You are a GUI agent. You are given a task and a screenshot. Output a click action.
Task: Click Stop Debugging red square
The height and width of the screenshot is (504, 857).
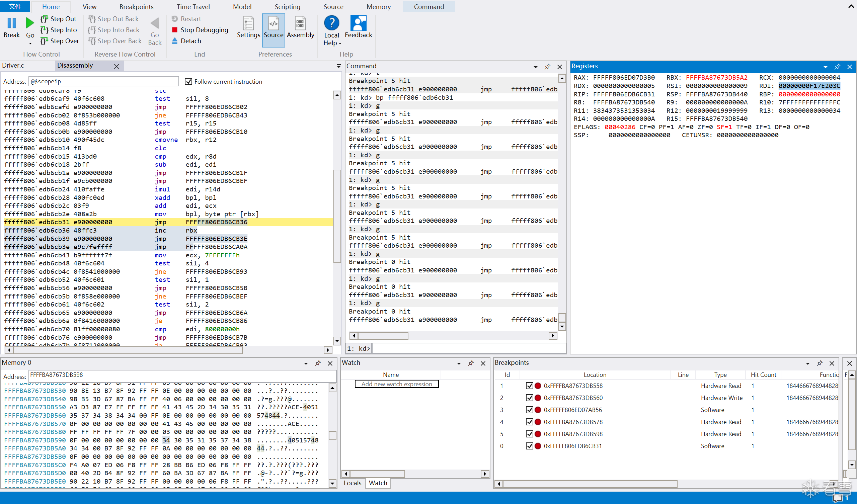coord(175,30)
